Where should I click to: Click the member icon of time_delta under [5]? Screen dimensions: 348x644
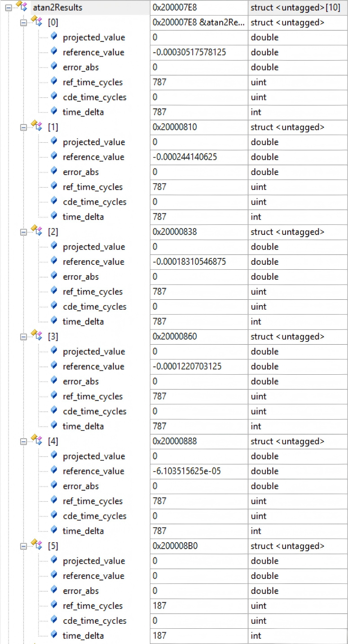tap(54, 635)
